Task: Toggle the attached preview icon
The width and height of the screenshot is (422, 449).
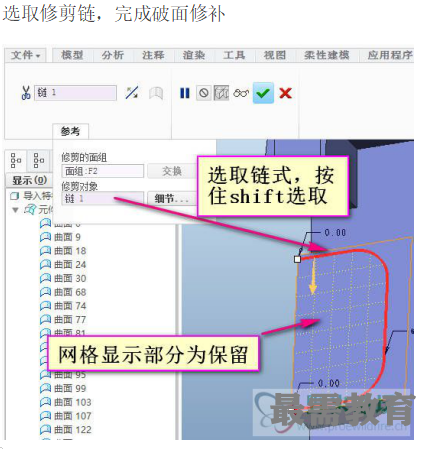Action: [x=221, y=93]
